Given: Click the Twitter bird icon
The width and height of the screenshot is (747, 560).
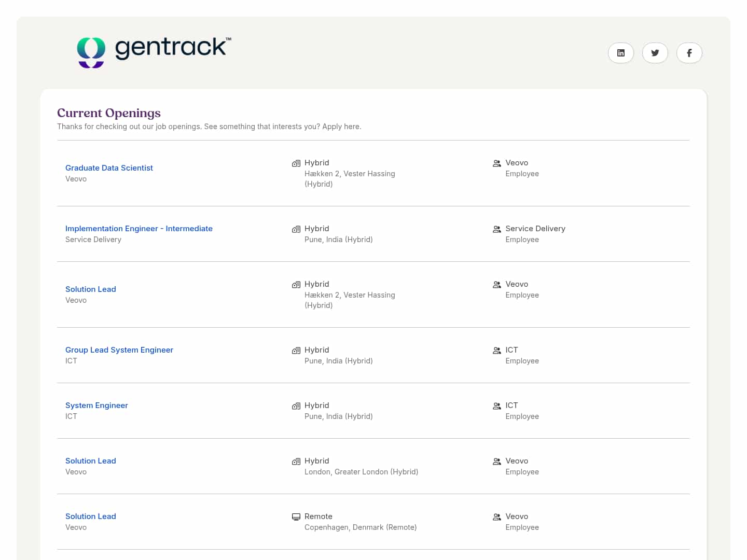Looking at the screenshot, I should pos(655,53).
